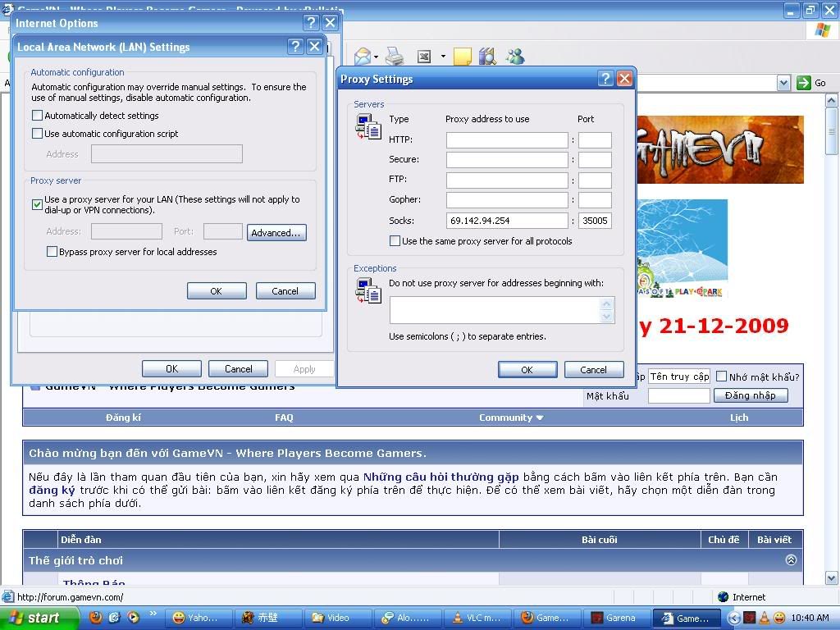The image size is (840, 630).
Task: Click the page scrollbar thumb
Action: pos(832,130)
